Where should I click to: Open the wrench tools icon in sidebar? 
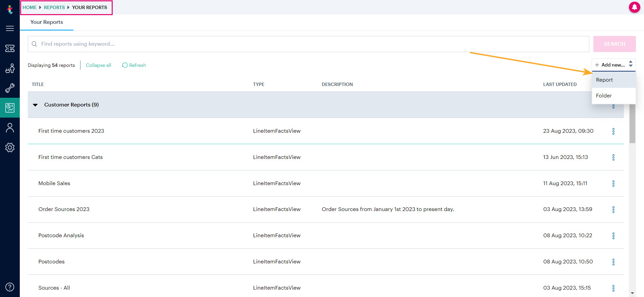pyautogui.click(x=10, y=88)
